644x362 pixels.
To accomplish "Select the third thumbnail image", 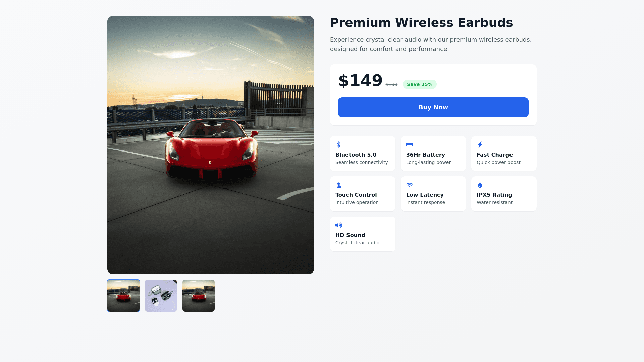I will click(199, 296).
